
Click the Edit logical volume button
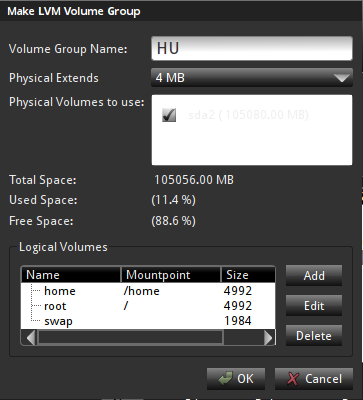pos(314,306)
